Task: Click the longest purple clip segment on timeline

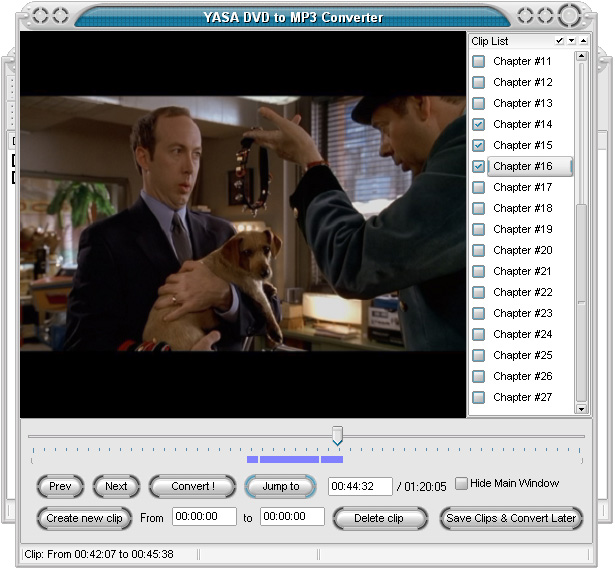Action: (x=289, y=459)
